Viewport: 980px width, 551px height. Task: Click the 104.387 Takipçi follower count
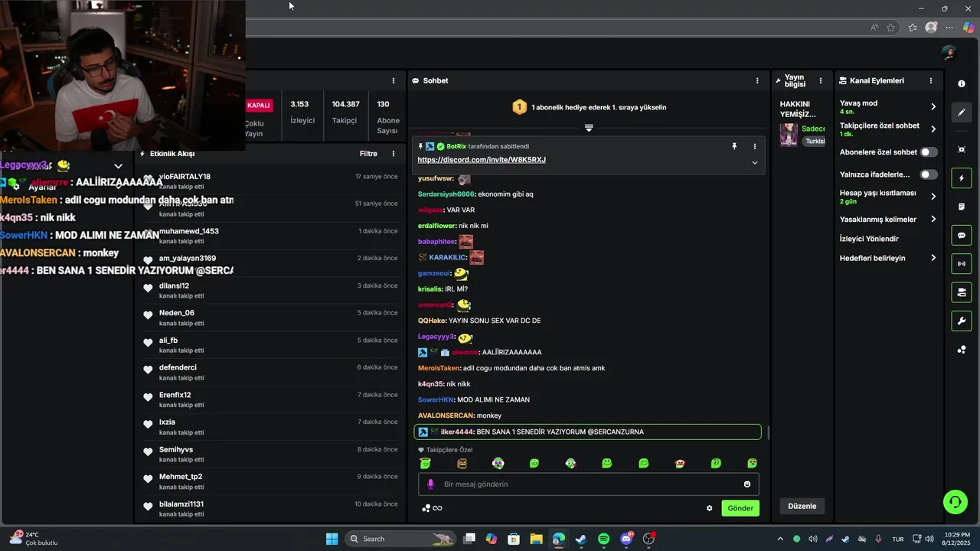click(x=345, y=112)
